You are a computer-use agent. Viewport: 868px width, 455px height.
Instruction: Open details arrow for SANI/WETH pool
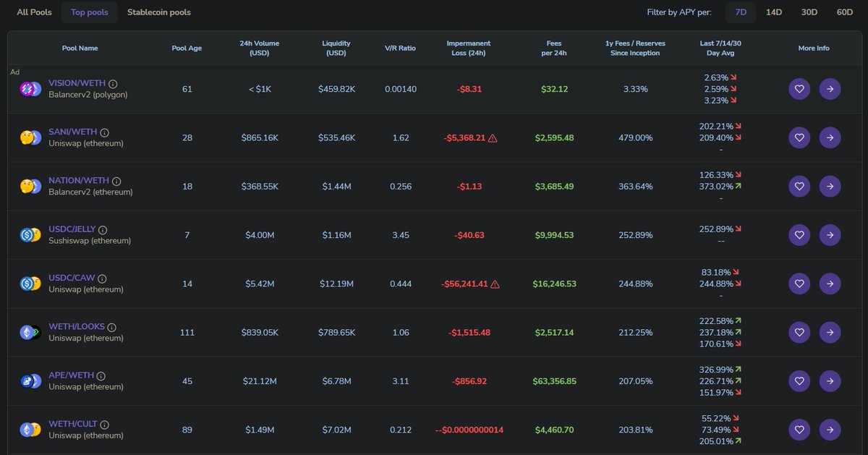830,137
